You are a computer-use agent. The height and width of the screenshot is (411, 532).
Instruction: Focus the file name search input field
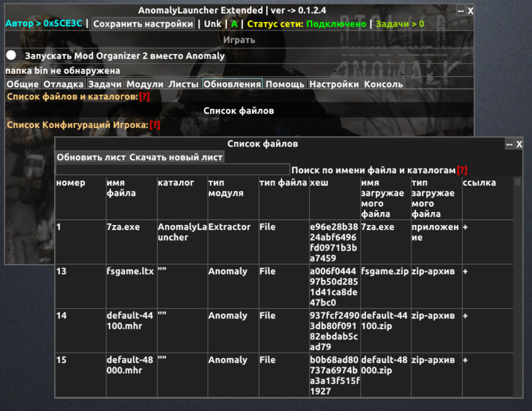click(x=173, y=169)
